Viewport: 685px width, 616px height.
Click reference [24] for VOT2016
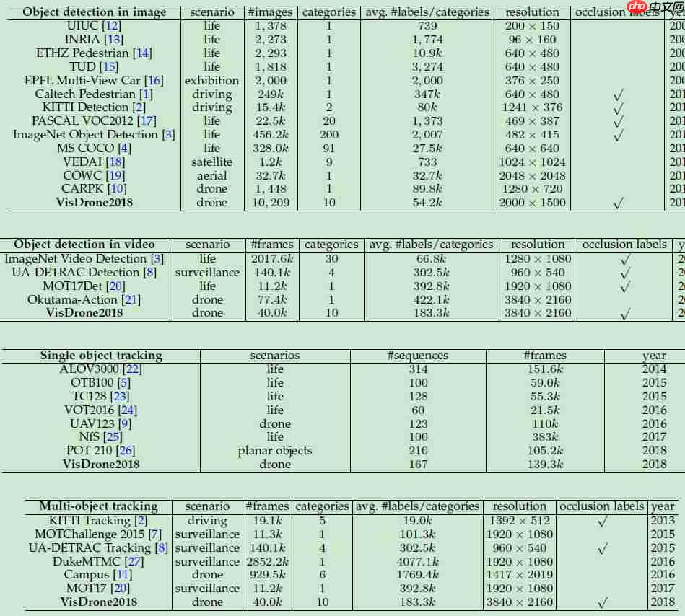coord(128,410)
